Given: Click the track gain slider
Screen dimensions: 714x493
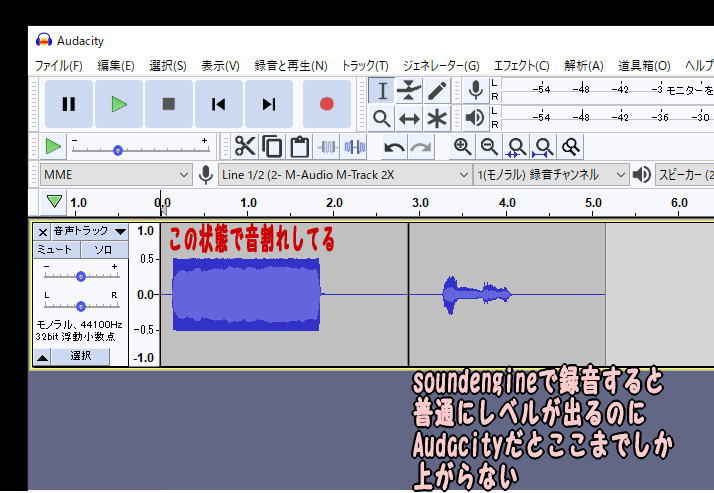Looking at the screenshot, I should pyautogui.click(x=81, y=275).
